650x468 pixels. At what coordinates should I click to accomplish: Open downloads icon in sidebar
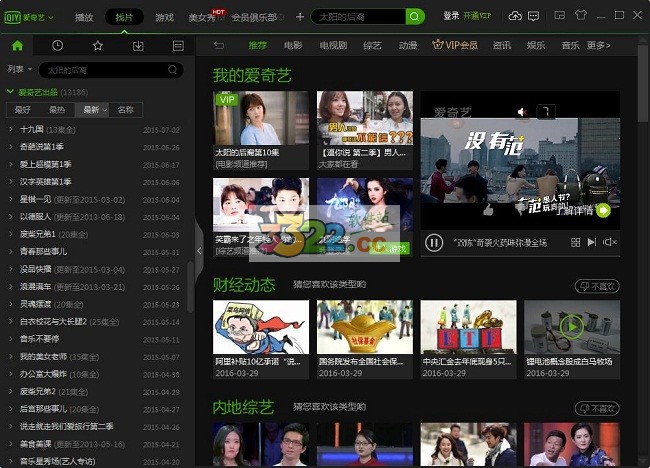(138, 46)
